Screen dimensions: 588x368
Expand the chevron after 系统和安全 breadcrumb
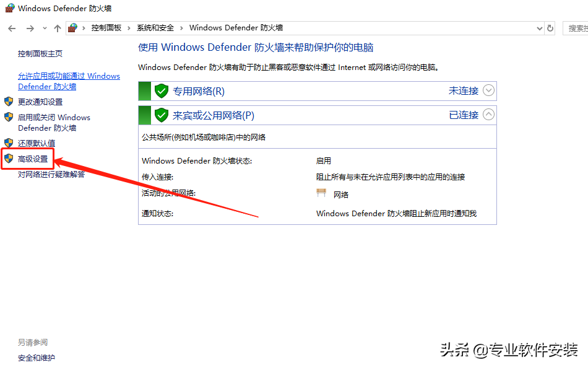tap(181, 28)
